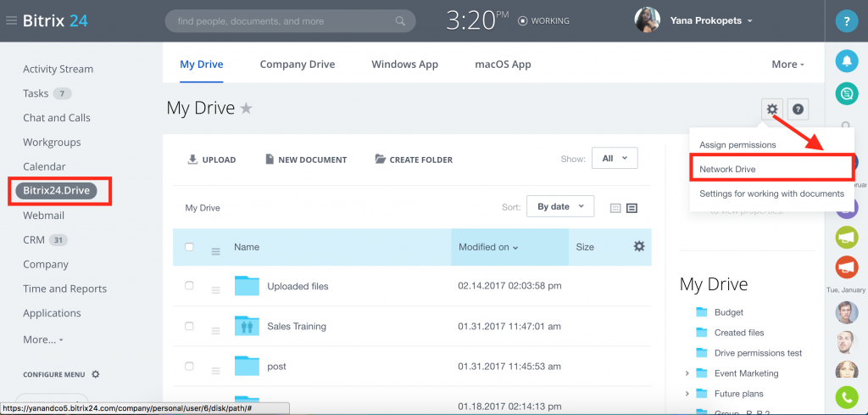Click the Create Folder button
The height and width of the screenshot is (415, 868).
coord(414,160)
